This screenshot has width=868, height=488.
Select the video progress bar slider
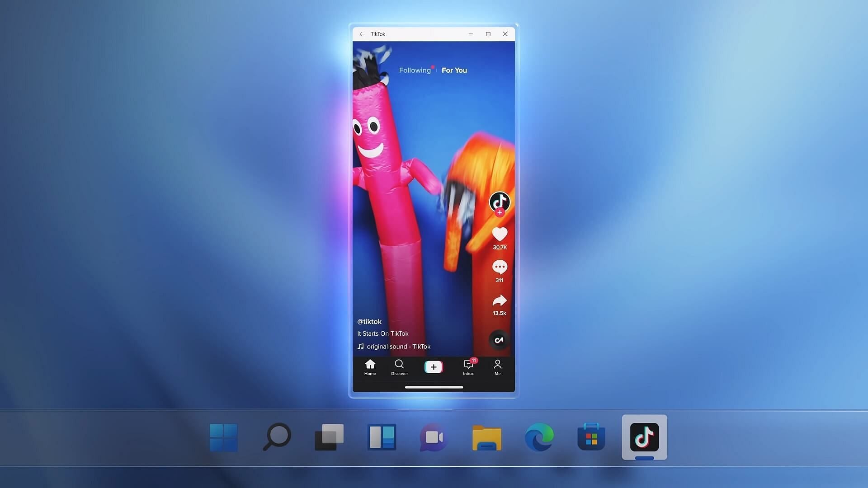(434, 387)
